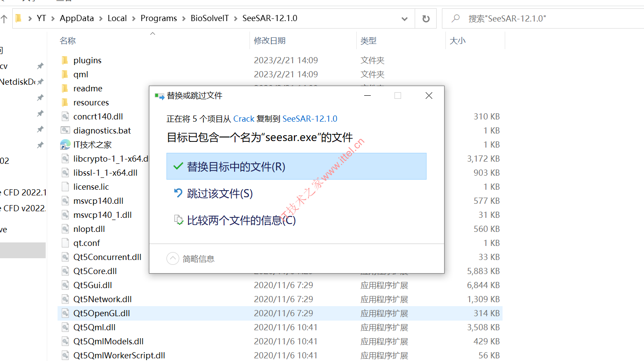The height and width of the screenshot is (361, 644).
Task: Go to YT breadcrumb segment
Action: (41, 18)
